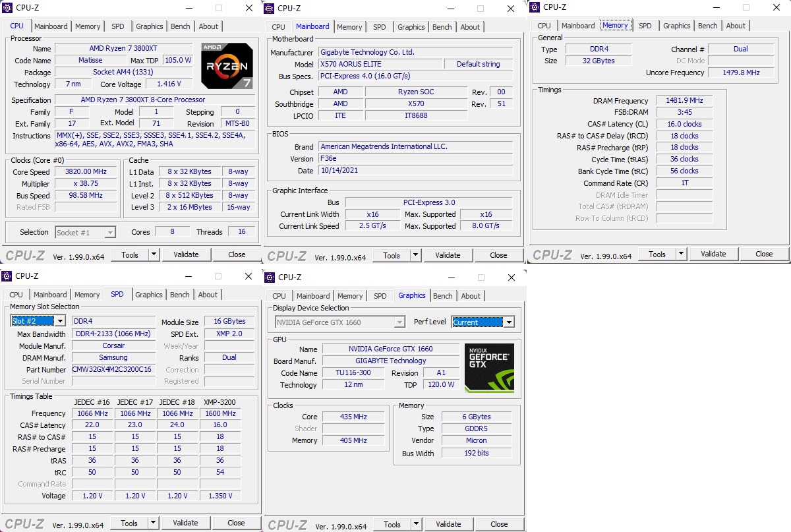Click the FSB:DRAM 3:45 value
The image size is (791, 532).
[684, 112]
